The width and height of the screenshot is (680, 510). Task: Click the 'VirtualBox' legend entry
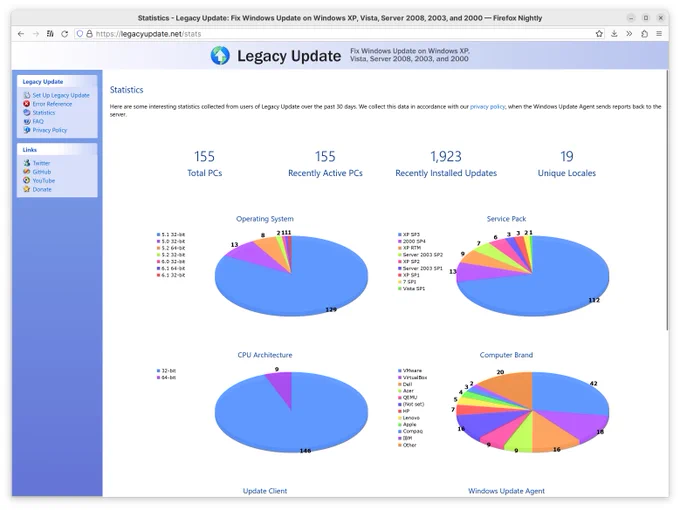415,378
